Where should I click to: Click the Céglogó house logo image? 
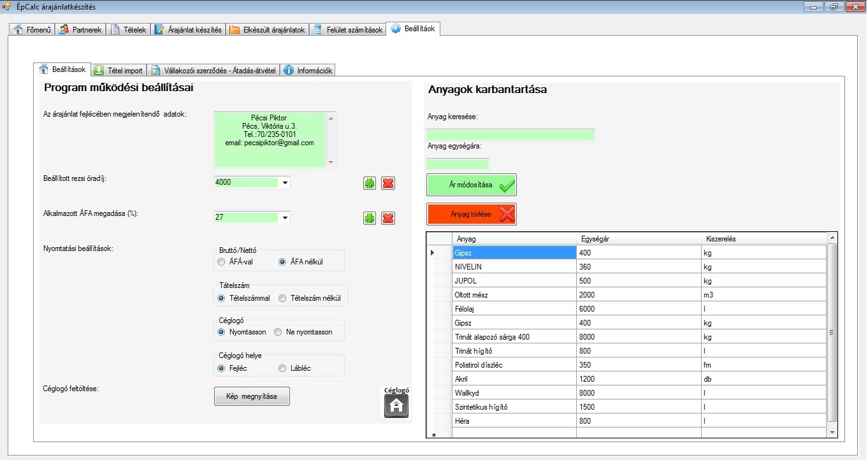coord(396,406)
